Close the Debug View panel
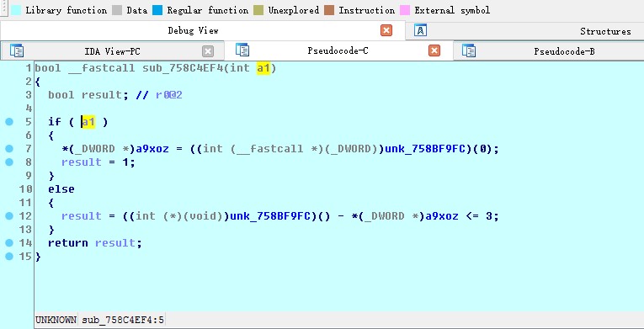Screen dimensions: 644x329 386,30
